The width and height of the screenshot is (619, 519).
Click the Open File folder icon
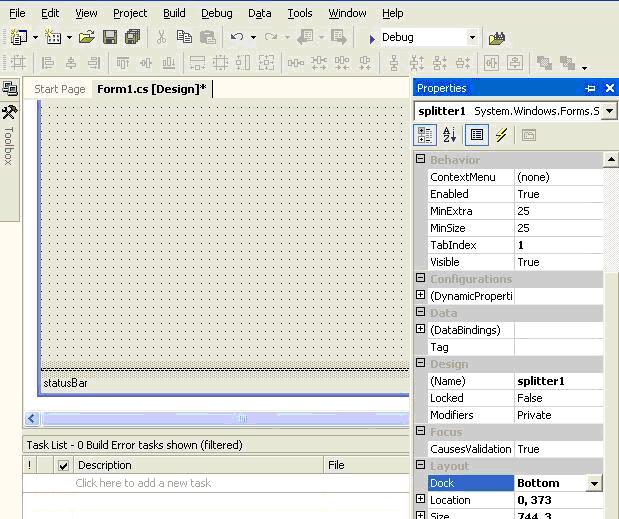[86, 37]
